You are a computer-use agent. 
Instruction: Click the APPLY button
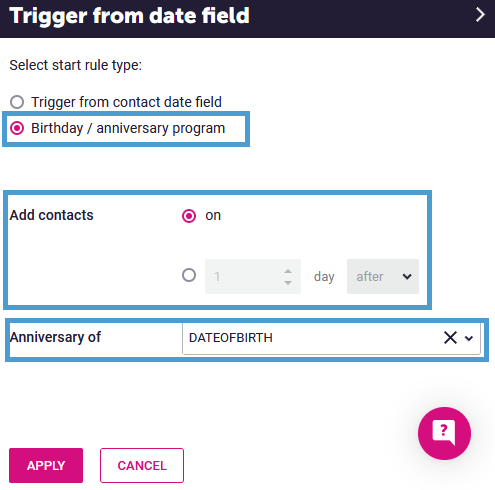click(46, 465)
